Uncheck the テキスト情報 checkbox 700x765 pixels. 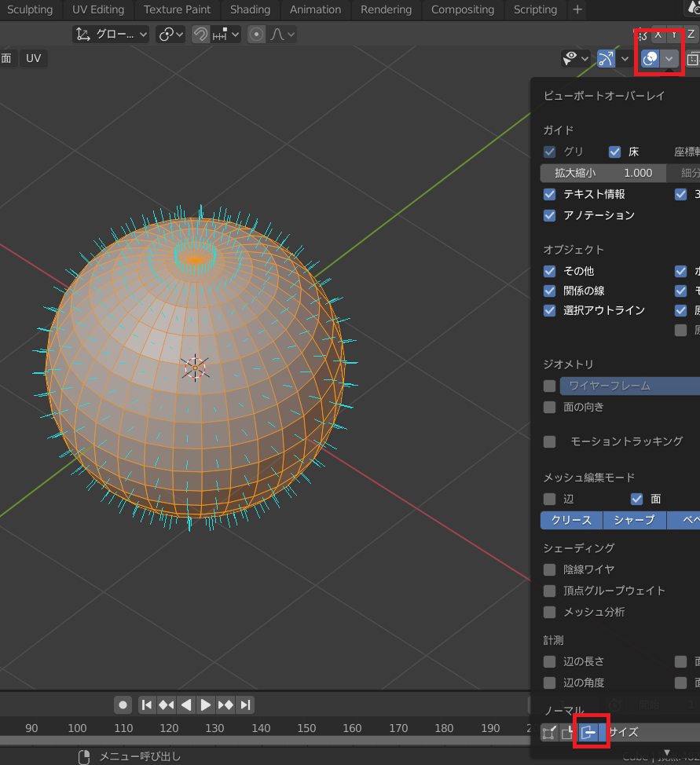point(550,194)
